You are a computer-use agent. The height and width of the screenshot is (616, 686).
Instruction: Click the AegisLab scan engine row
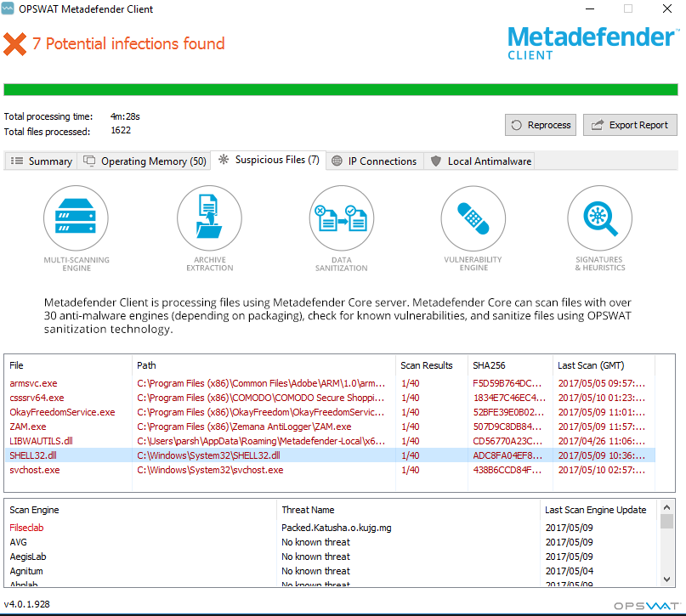pyautogui.click(x=332, y=557)
